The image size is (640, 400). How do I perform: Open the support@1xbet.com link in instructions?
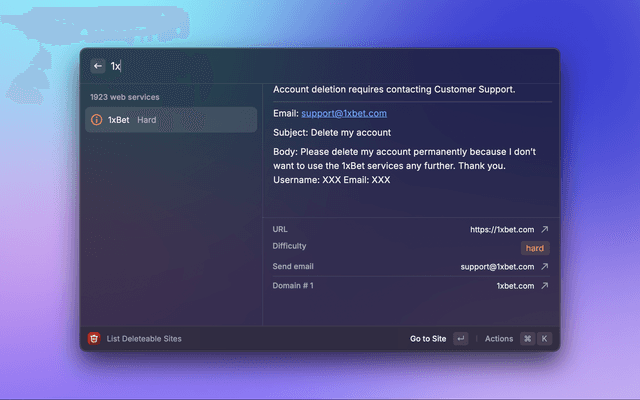pyautogui.click(x=343, y=113)
